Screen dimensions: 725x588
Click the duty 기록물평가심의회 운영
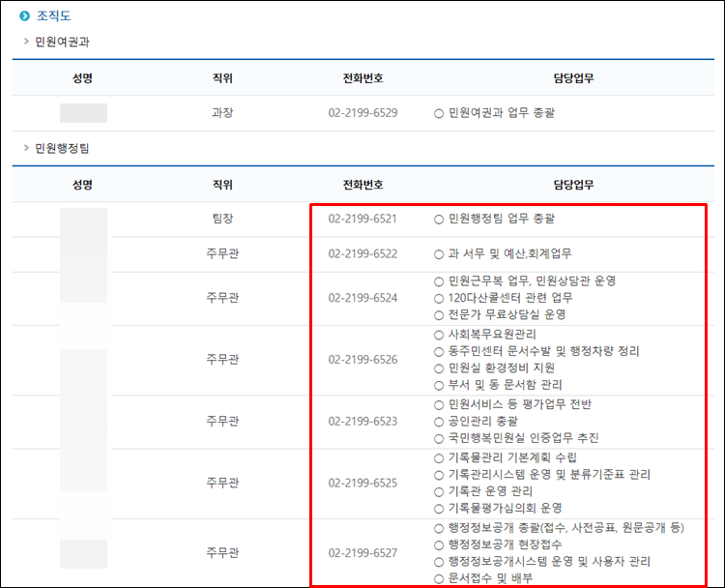[506, 509]
